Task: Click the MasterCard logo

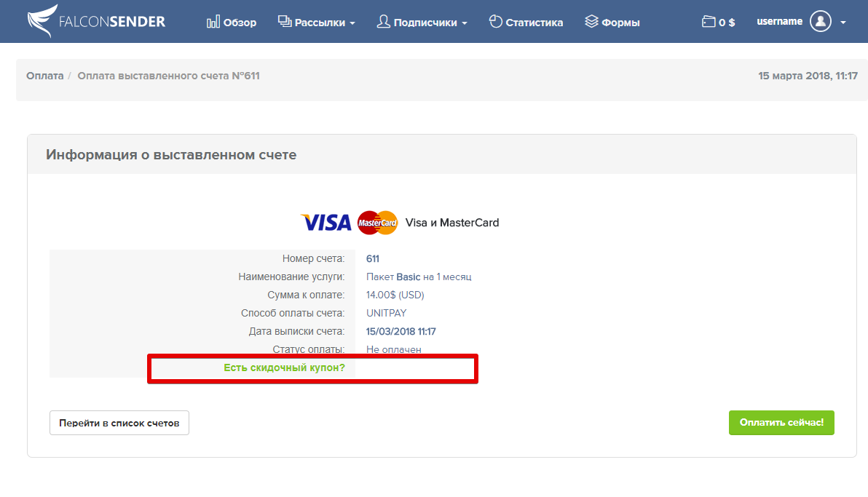Action: [x=377, y=223]
